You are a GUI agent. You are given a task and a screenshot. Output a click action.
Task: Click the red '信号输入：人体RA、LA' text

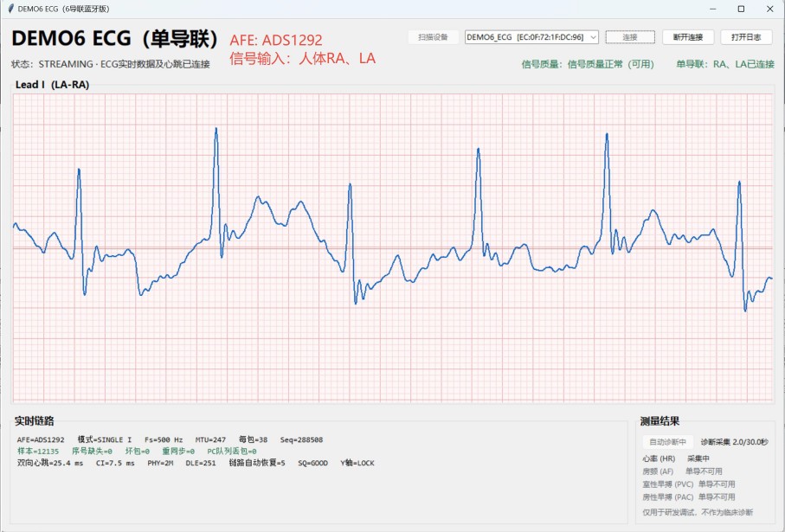pos(302,59)
